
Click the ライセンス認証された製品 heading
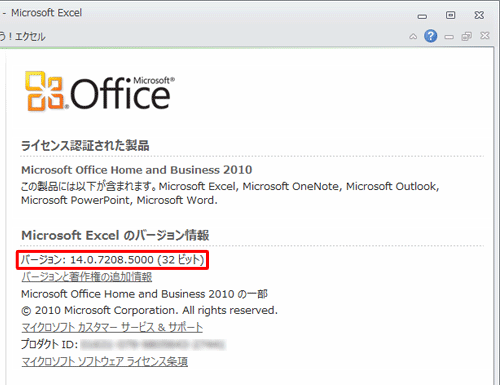coord(85,146)
